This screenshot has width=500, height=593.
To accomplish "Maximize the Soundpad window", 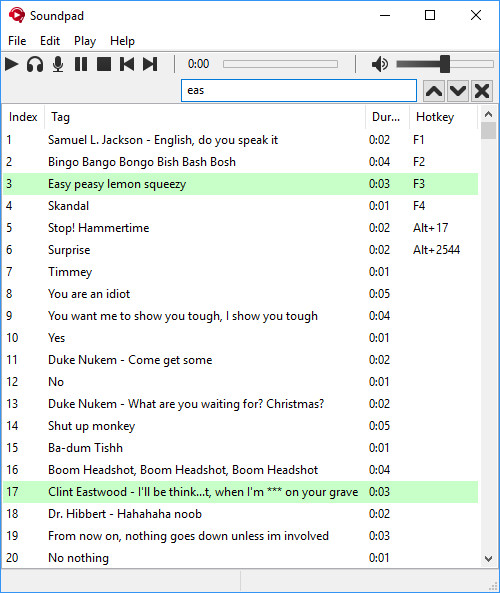I will (x=430, y=16).
